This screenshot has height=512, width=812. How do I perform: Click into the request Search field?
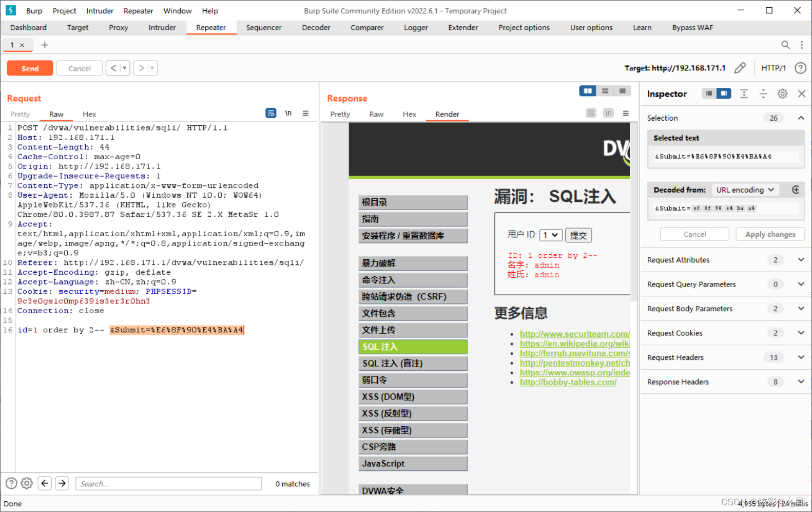pos(168,484)
